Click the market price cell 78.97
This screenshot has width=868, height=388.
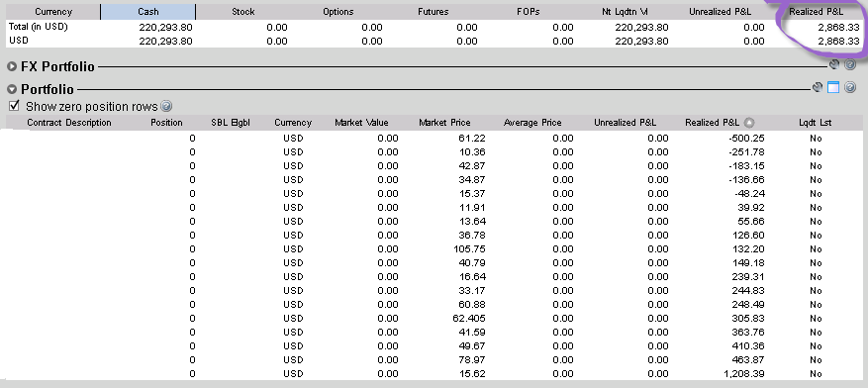pyautogui.click(x=472, y=359)
